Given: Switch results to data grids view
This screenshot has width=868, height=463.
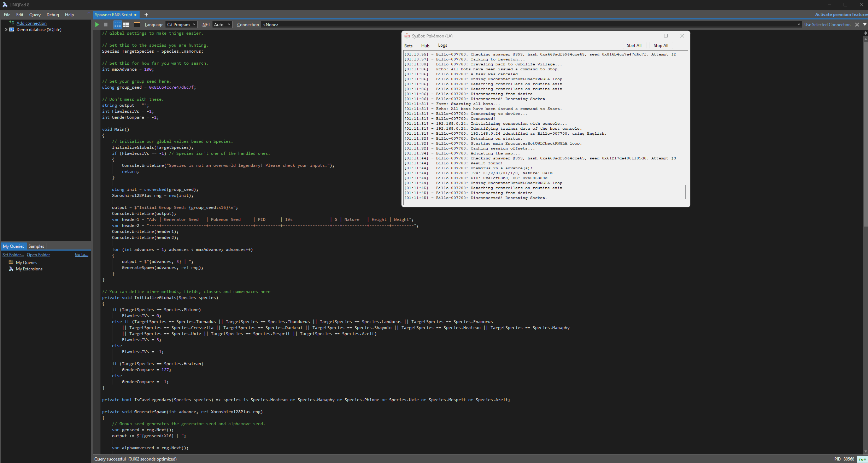Looking at the screenshot, I should click(126, 25).
